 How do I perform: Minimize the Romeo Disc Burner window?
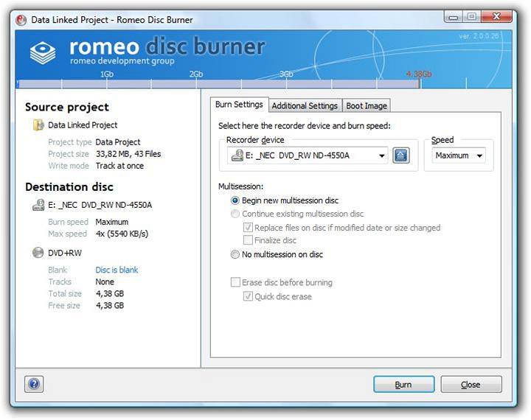point(454,17)
